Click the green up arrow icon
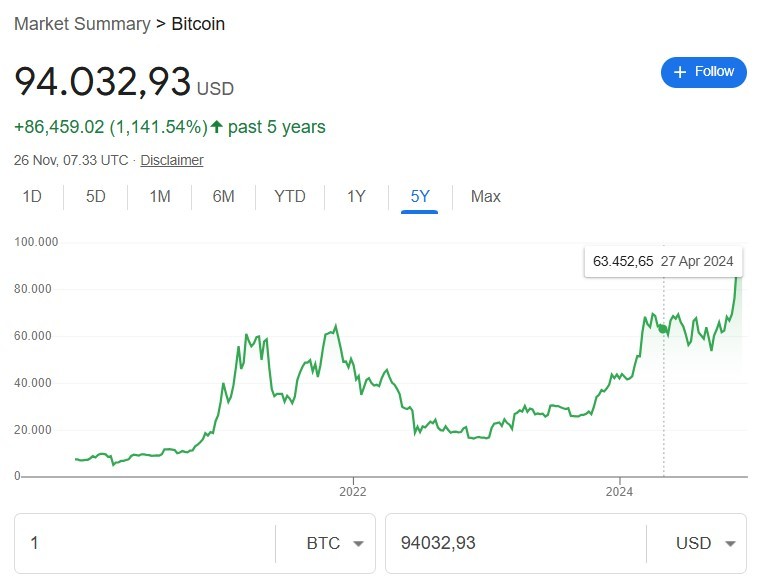Screen dimensions: 771x587 pyautogui.click(x=217, y=127)
